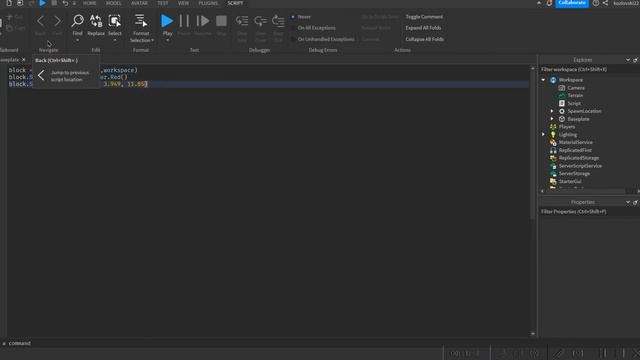Open the Find tool in the Edit group
Viewport: 640px width, 360px height.
pyautogui.click(x=77, y=20)
